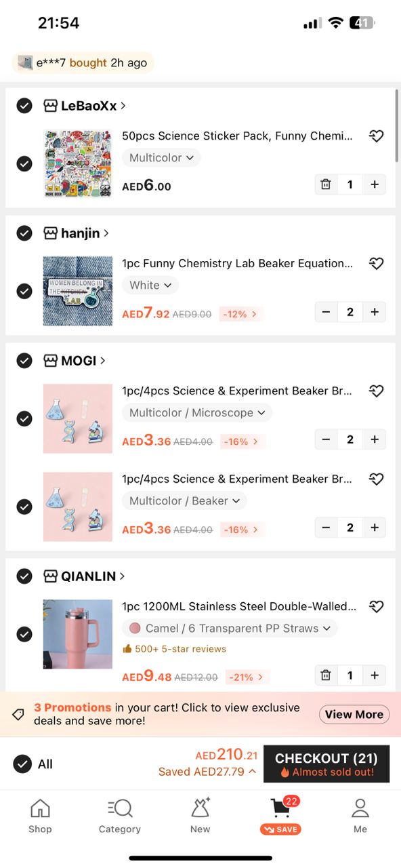Open the Category tab
This screenshot has width=401, height=868.
pyautogui.click(x=120, y=815)
